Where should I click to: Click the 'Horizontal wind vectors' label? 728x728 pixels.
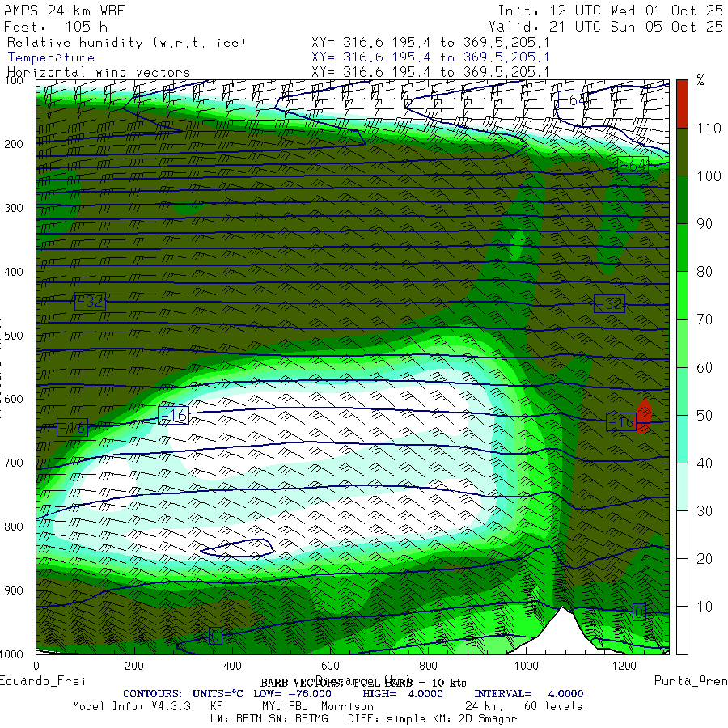click(x=99, y=73)
